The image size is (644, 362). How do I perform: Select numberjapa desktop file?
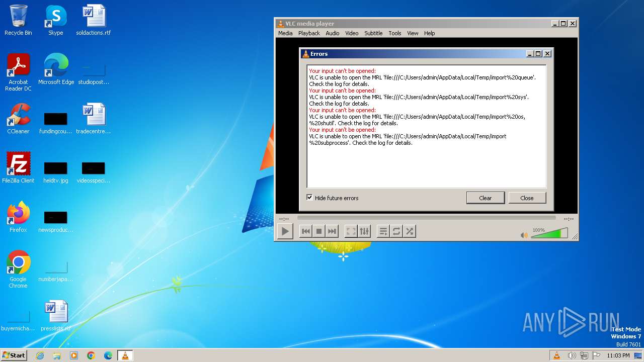pyautogui.click(x=55, y=270)
